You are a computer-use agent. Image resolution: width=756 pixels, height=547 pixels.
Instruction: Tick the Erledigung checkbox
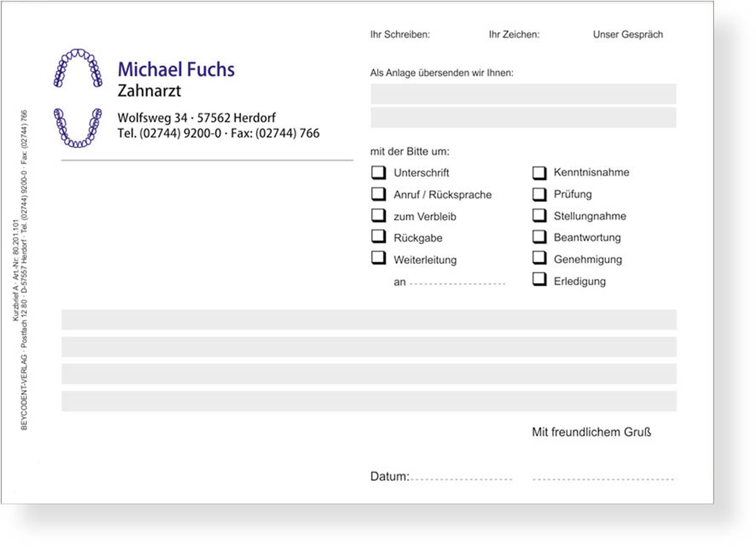tap(540, 280)
